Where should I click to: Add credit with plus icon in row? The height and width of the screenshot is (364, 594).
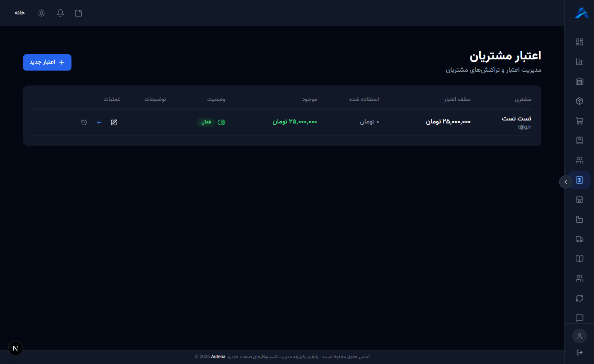pos(99,122)
